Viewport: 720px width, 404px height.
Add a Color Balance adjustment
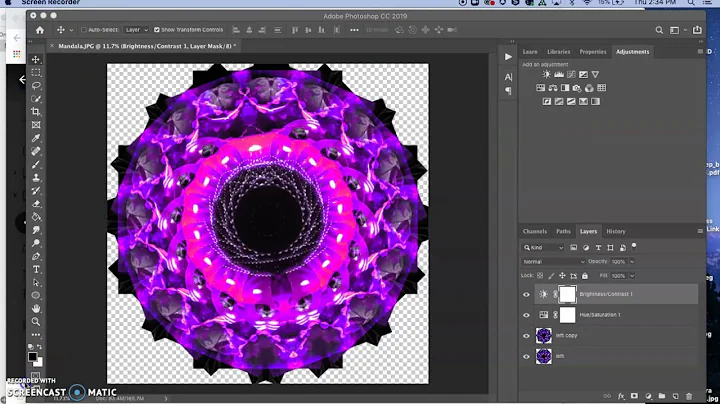pos(553,88)
